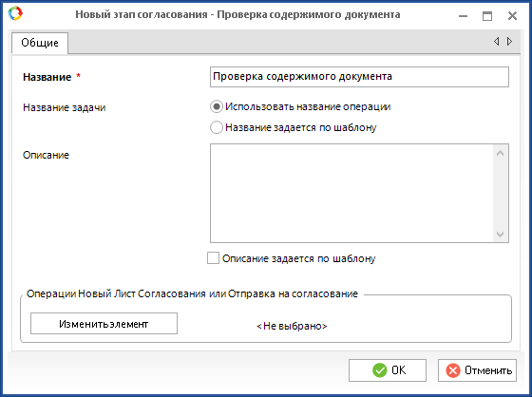Select Название задается по шаблону option
532x397 pixels.
[217, 127]
